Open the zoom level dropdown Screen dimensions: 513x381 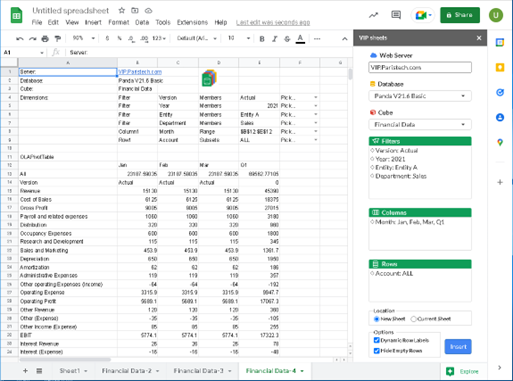84,38
